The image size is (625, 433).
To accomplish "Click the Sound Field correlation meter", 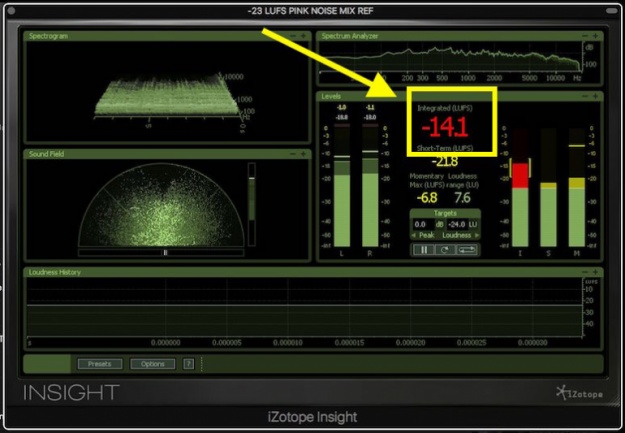I will pos(252,204).
